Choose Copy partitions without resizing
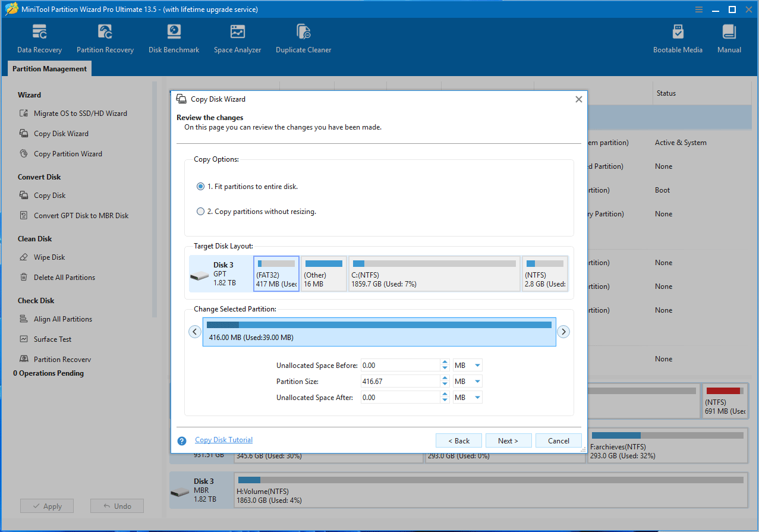This screenshot has height=532, width=759. (201, 210)
